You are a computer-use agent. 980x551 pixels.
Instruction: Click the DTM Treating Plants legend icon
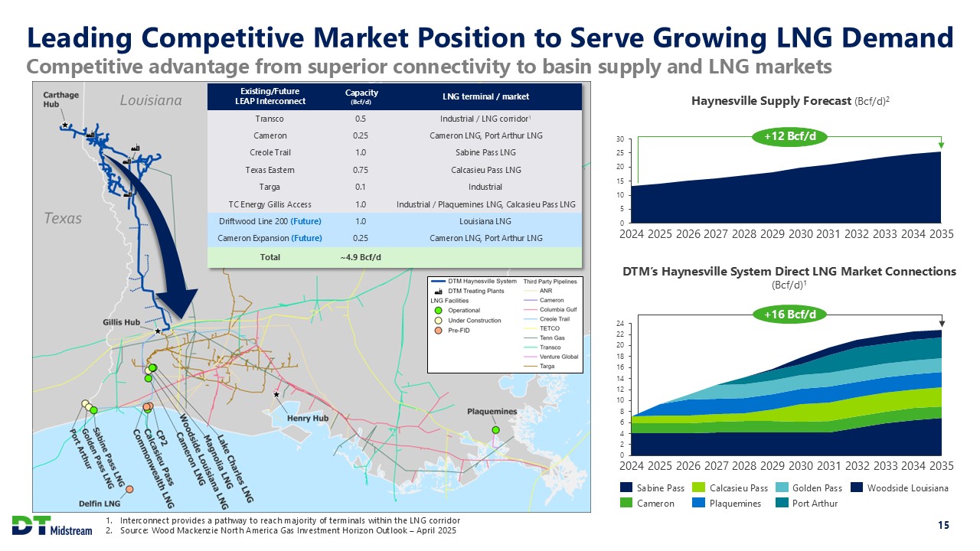[438, 292]
